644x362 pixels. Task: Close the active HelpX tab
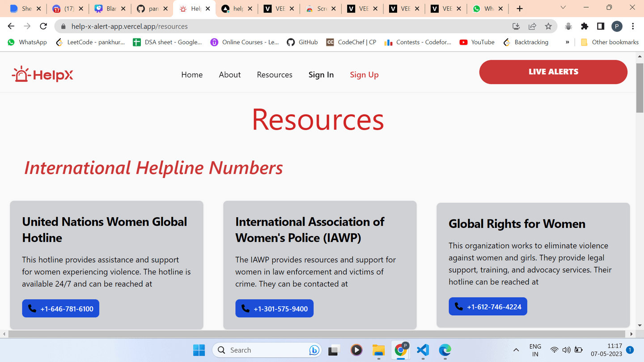[x=208, y=8]
